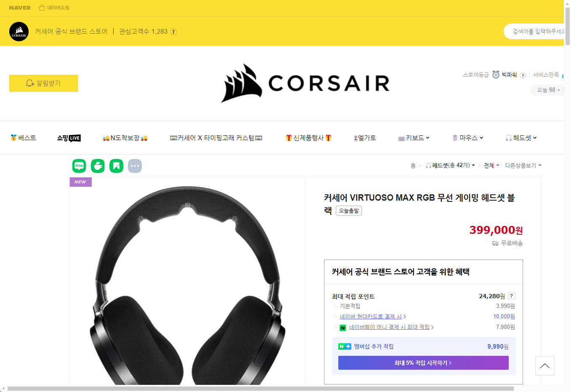This screenshot has height=392, width=571.
Task: Click the N+ membership badge icon
Action: point(345,347)
